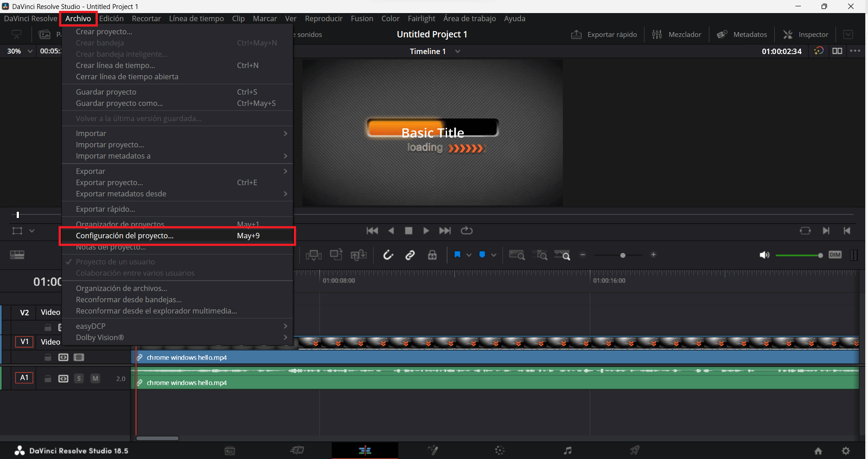Start timeline playback

point(426,231)
